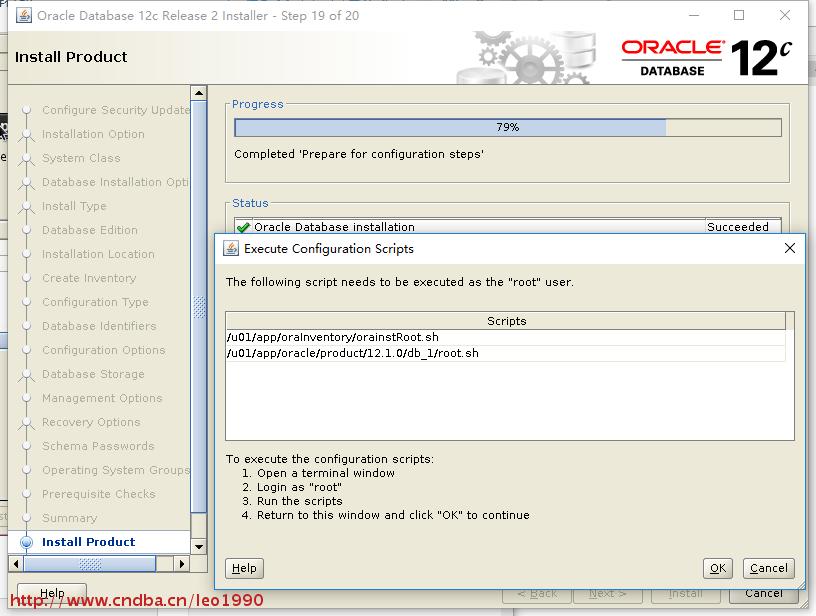Select the Management Options step
816x616 pixels.
click(102, 399)
